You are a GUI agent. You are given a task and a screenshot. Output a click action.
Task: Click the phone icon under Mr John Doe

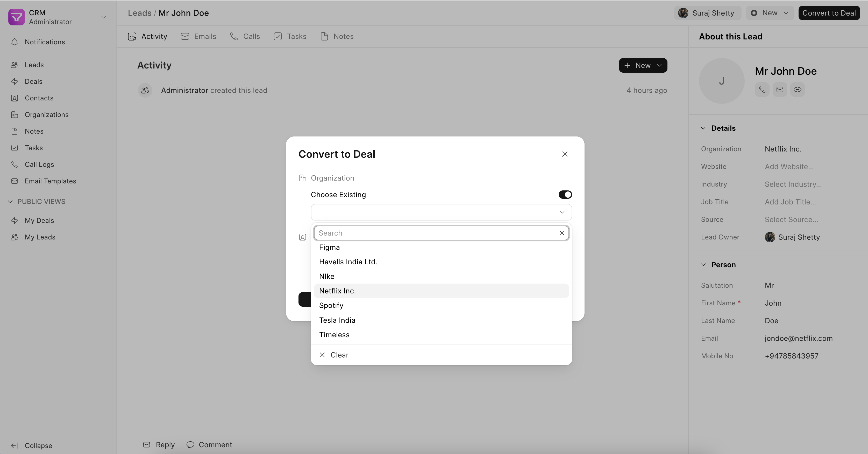coord(762,90)
